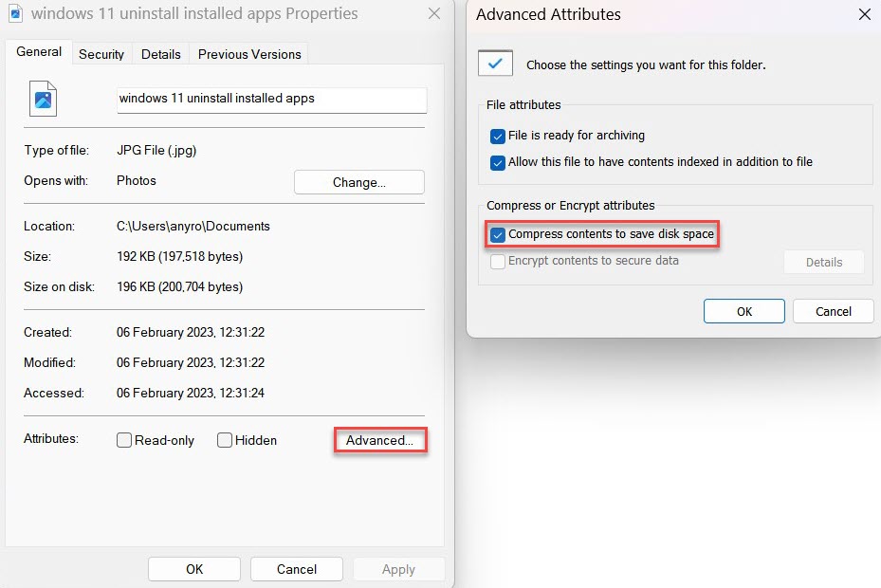
Task: Click the Attributes: label
Action: (x=51, y=438)
